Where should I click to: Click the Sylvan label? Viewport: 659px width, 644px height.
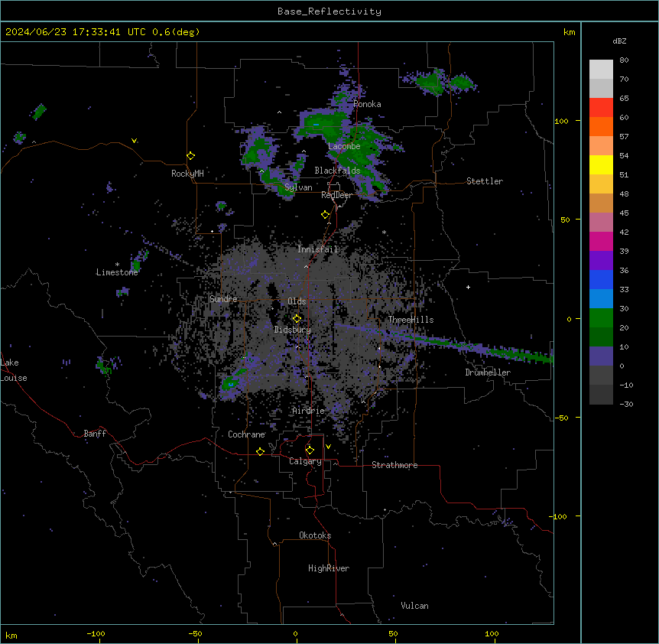tap(298, 187)
